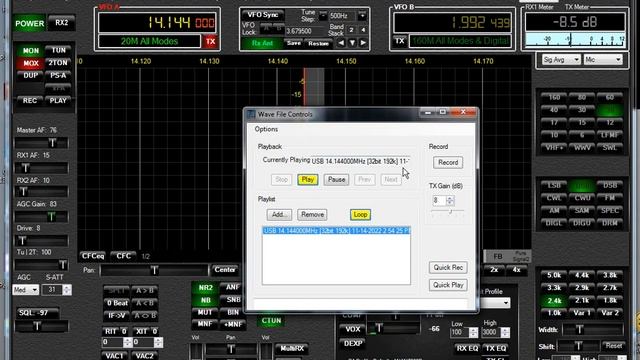Select the 5.0k filter width

[x=554, y=276]
